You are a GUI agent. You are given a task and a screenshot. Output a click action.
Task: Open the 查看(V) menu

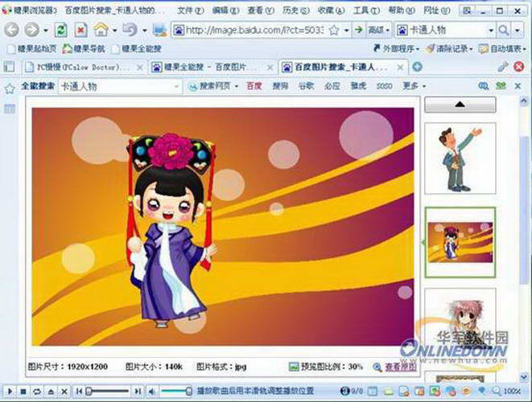261,10
